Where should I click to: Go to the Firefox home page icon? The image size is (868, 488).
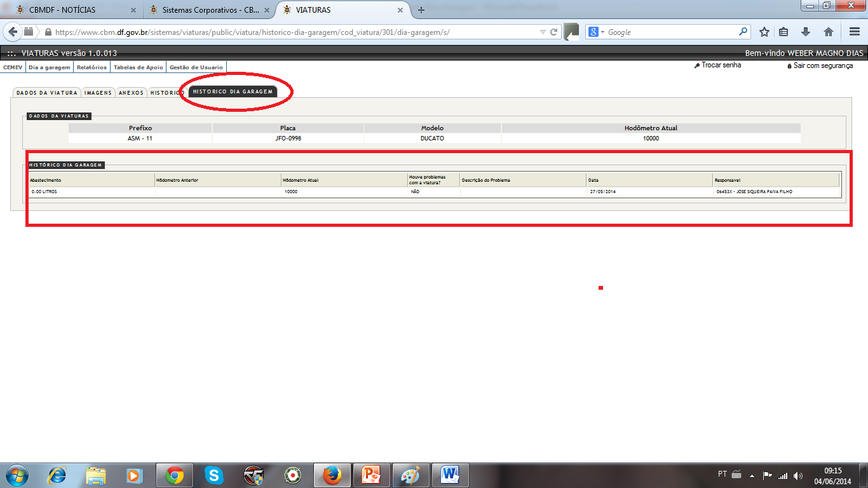click(x=828, y=32)
